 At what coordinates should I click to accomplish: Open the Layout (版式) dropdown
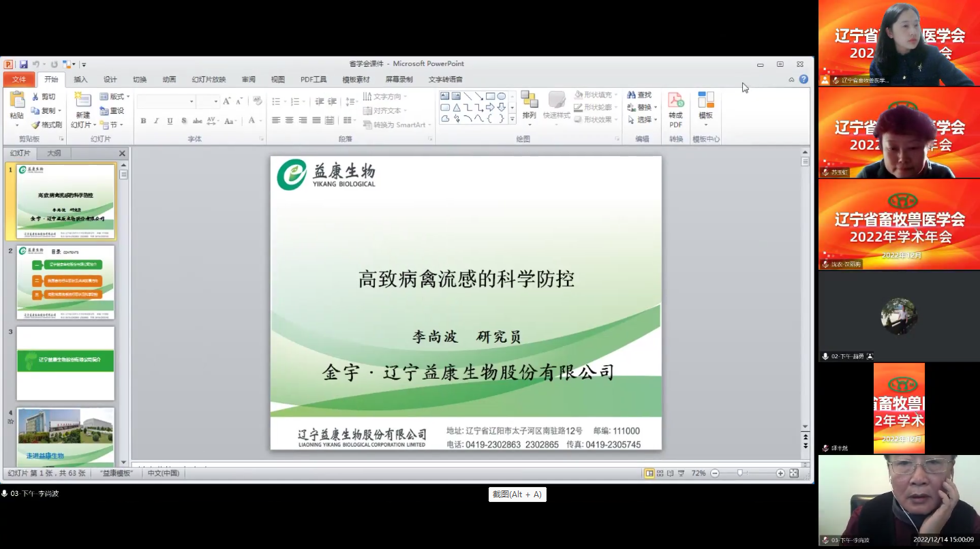pos(114,97)
